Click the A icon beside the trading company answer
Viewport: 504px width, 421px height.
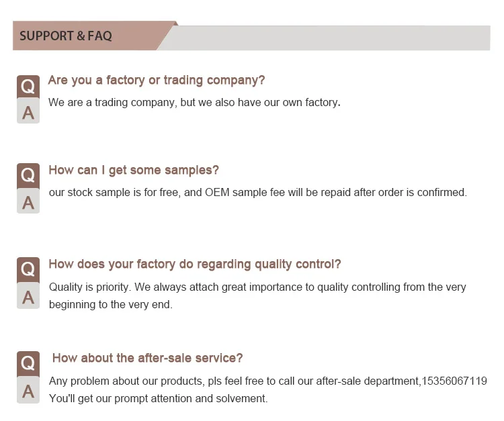28,111
